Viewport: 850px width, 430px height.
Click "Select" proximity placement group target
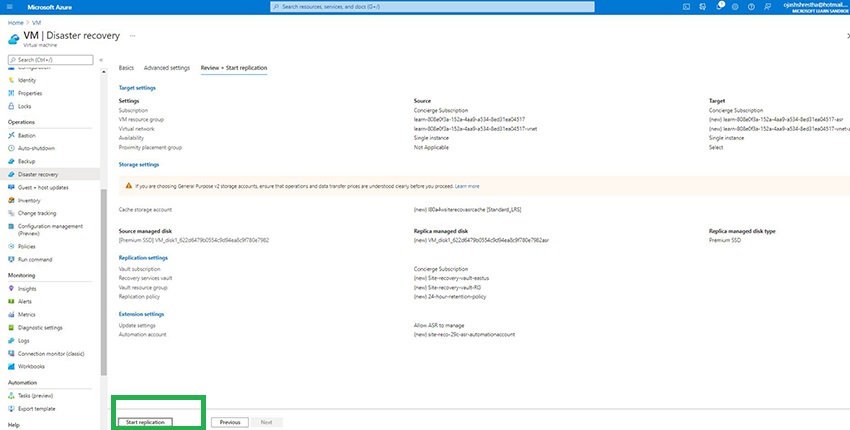click(x=716, y=147)
